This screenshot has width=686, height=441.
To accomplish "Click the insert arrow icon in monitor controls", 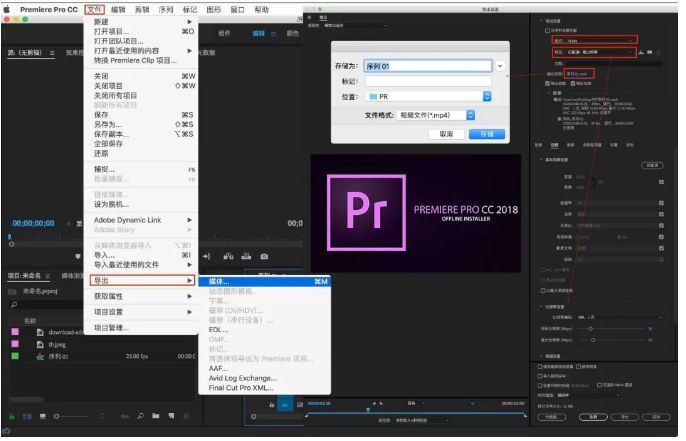I will tap(206, 257).
